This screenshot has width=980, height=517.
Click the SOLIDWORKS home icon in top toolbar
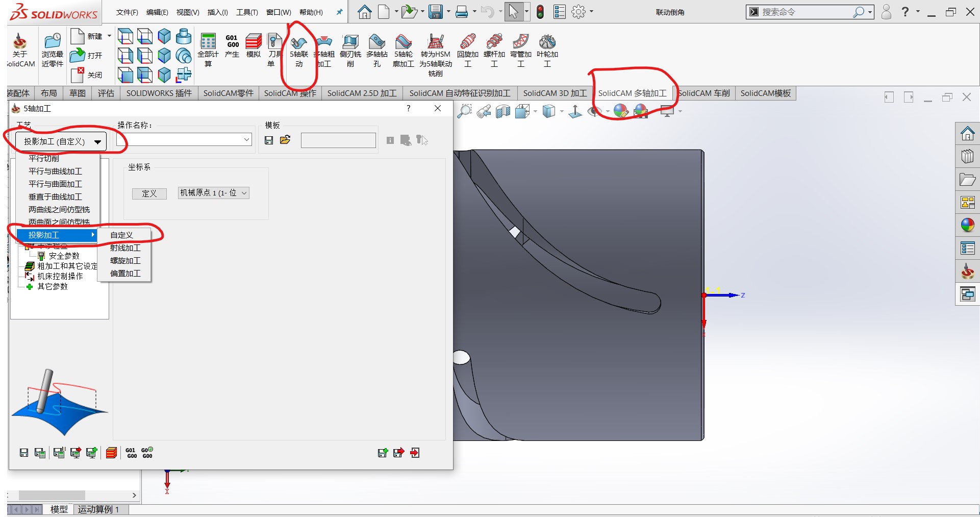(x=364, y=12)
